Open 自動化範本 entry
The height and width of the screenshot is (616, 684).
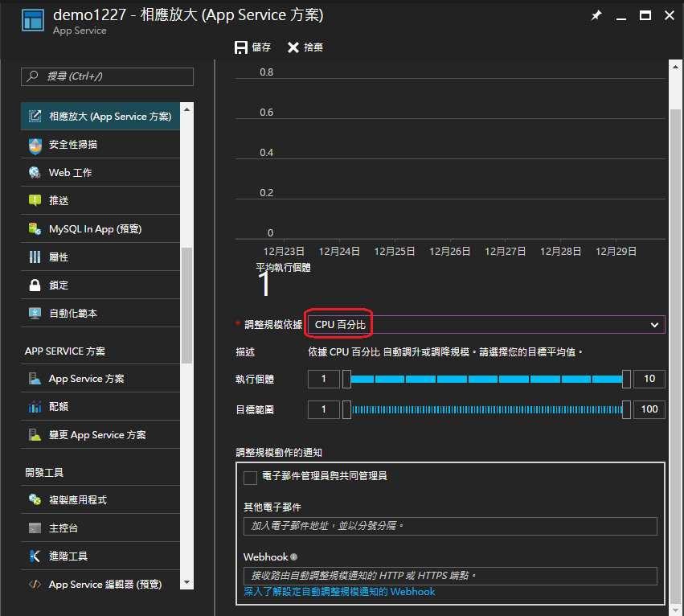coord(100,313)
